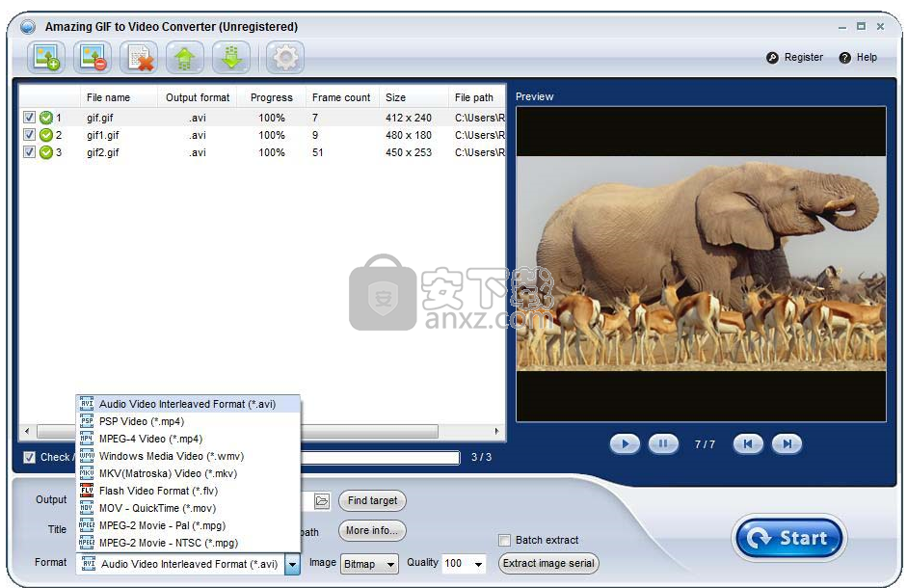Click the More info... button
Screen dimensions: 907x588
pyautogui.click(x=372, y=530)
